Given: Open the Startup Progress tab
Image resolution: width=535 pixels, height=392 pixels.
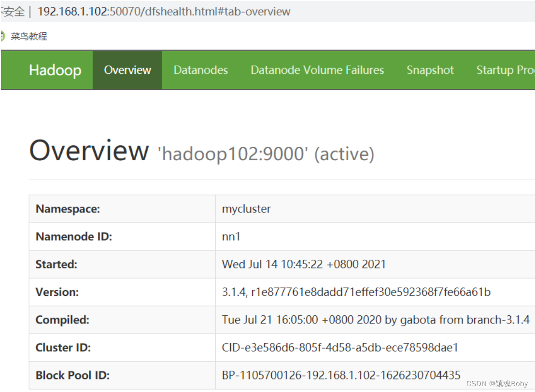Looking at the screenshot, I should (506, 70).
